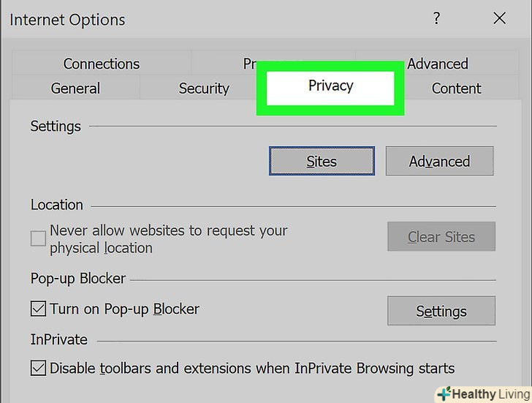Click the Sites button
This screenshot has width=532, height=403.
coord(322,161)
